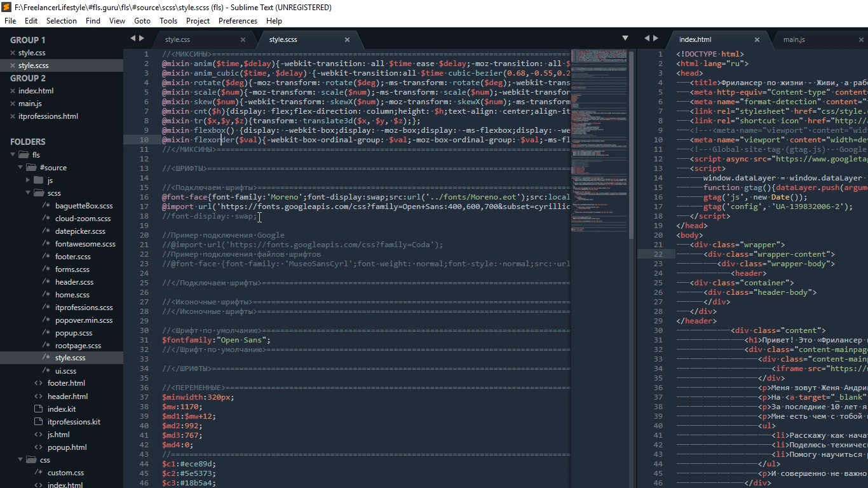The height and width of the screenshot is (488, 868).
Task: Collapse the css folder
Action: pyautogui.click(x=20, y=459)
